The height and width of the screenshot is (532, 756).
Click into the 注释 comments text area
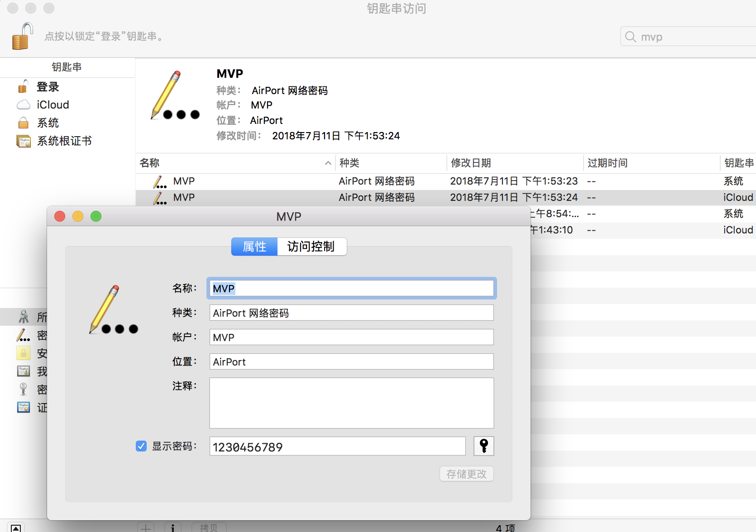[351, 403]
